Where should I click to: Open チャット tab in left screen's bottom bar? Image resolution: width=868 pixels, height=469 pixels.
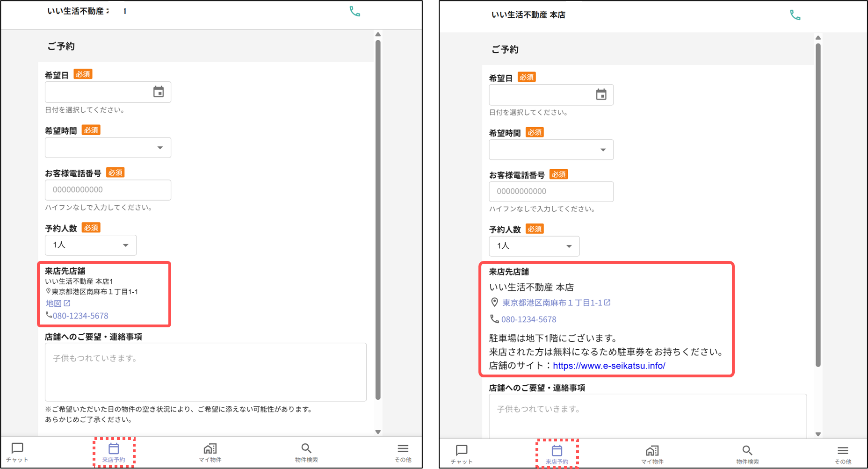(x=17, y=452)
